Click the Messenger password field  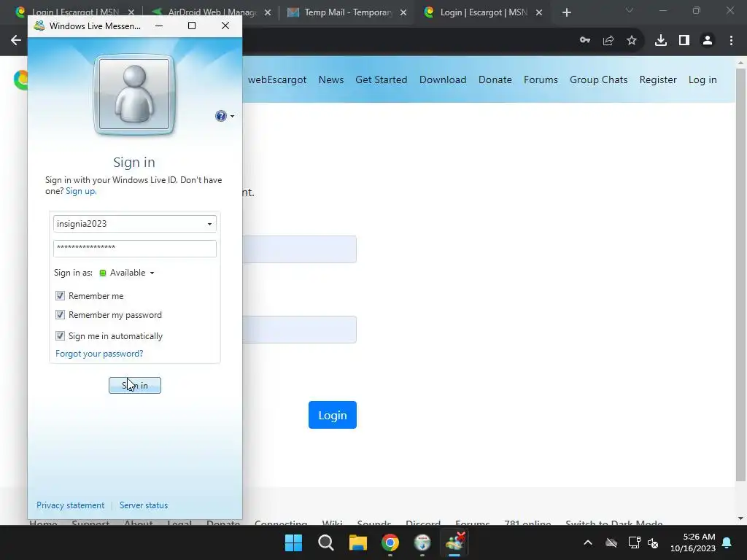135,249
